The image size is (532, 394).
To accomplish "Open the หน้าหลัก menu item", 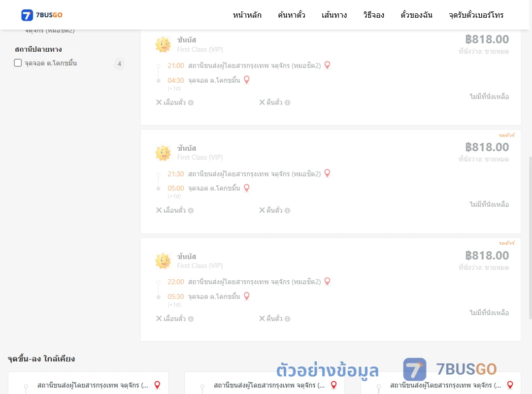I will tap(247, 15).
